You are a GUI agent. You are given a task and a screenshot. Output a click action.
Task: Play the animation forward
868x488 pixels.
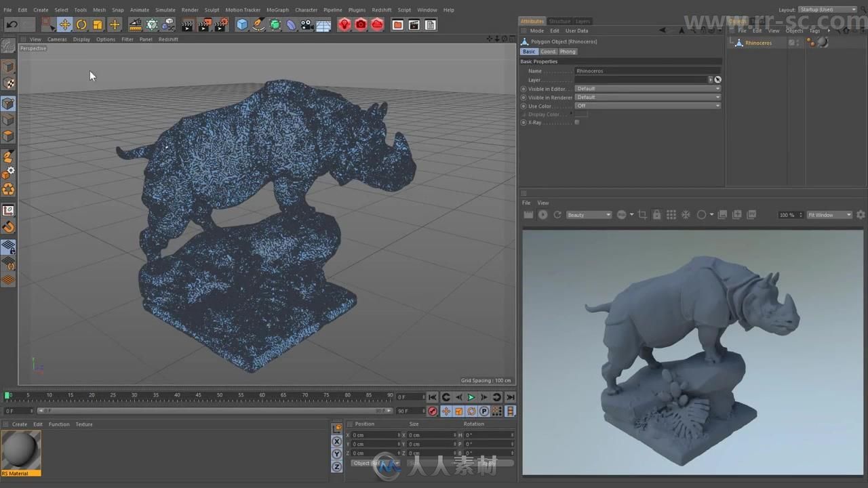[x=471, y=397]
